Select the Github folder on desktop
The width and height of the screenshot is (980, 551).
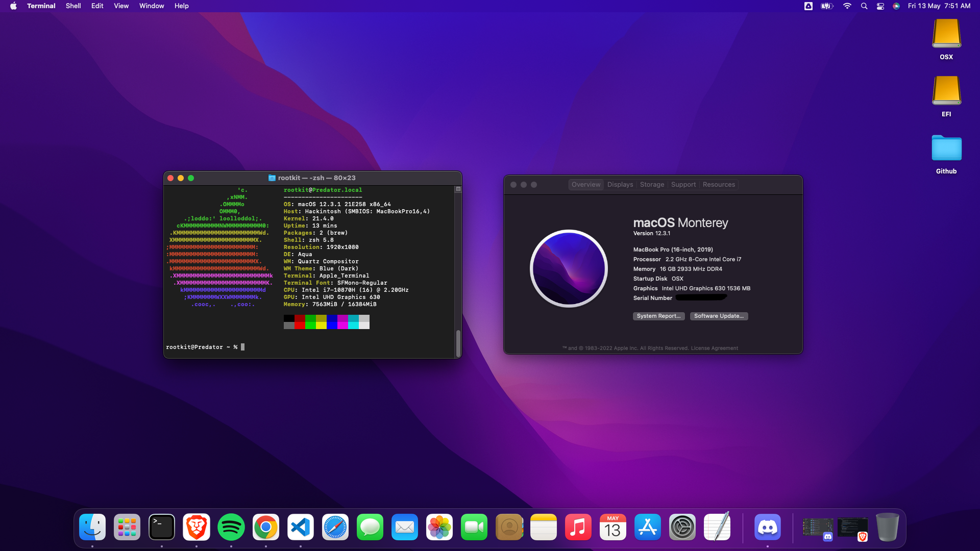click(x=946, y=154)
